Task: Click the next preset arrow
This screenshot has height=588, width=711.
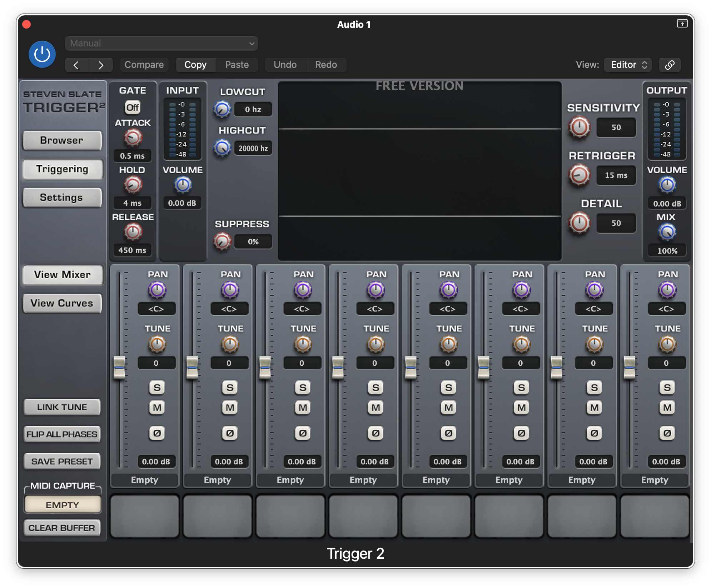Action: pos(101,65)
